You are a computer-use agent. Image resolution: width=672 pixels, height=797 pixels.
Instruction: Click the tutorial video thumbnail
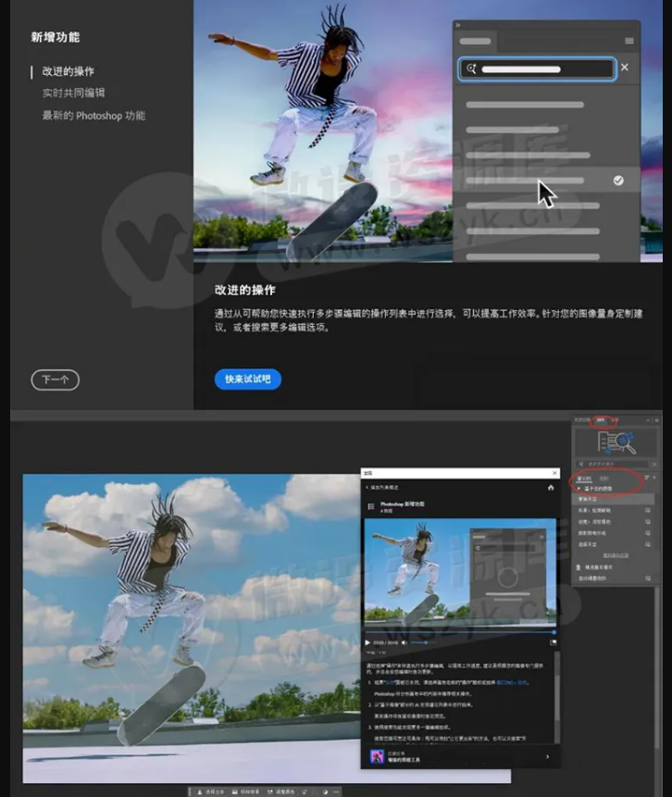(460, 572)
